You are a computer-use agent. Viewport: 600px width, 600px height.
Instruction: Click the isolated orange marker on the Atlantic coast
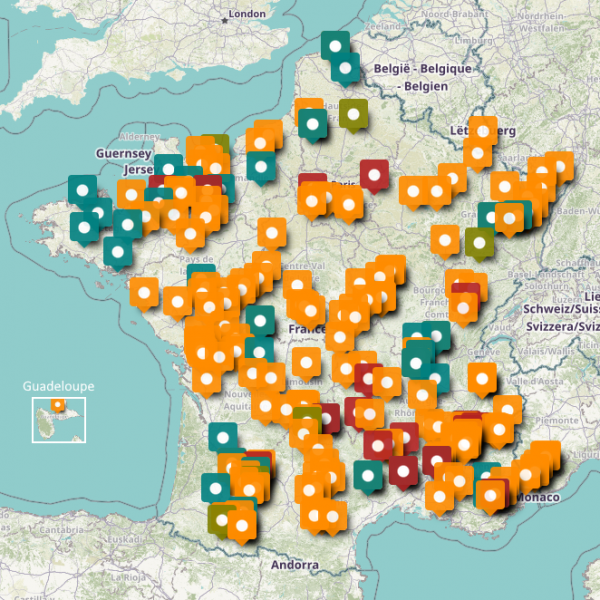(x=144, y=293)
